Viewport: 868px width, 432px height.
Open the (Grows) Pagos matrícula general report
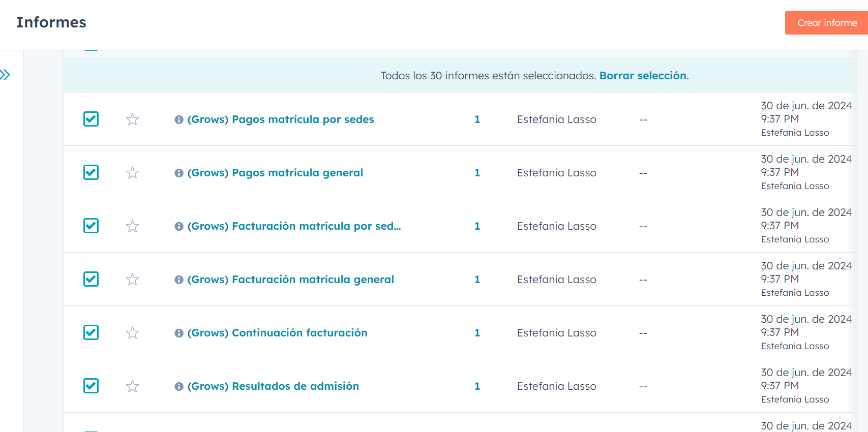275,173
